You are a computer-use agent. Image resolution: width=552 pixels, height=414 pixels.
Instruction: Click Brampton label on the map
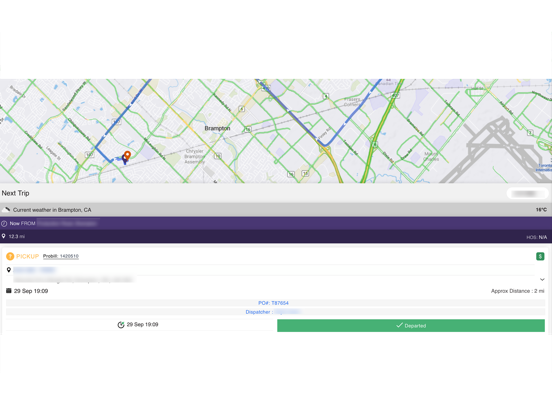(x=217, y=128)
